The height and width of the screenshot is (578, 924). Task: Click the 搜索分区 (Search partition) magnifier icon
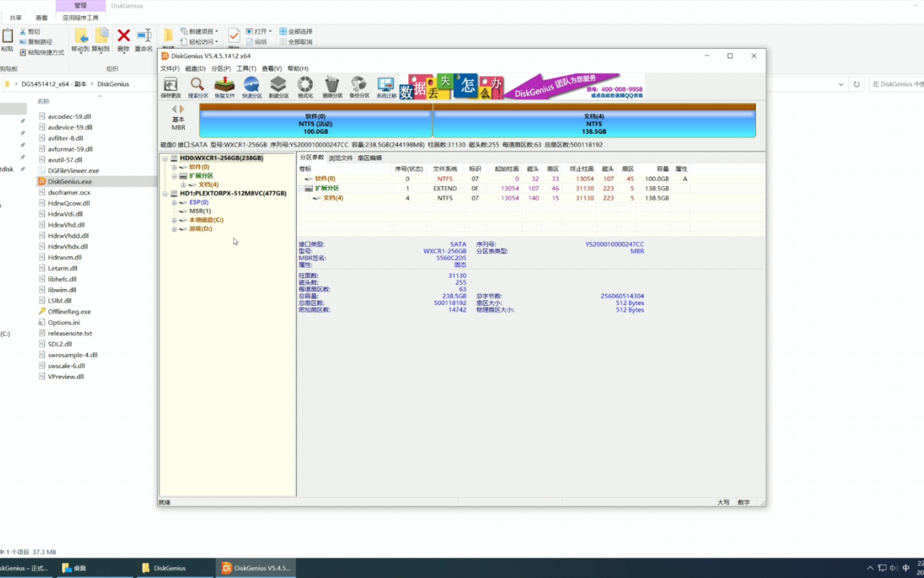coord(198,87)
